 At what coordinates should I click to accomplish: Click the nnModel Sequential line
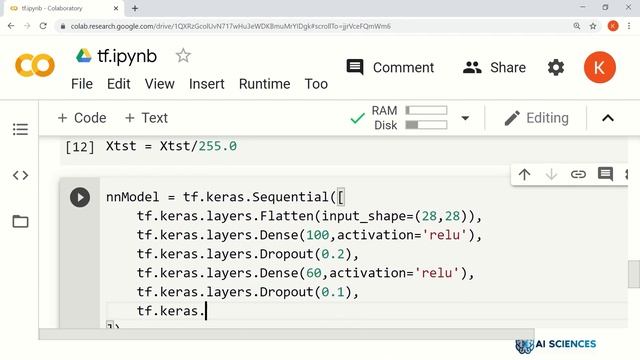tap(225, 197)
